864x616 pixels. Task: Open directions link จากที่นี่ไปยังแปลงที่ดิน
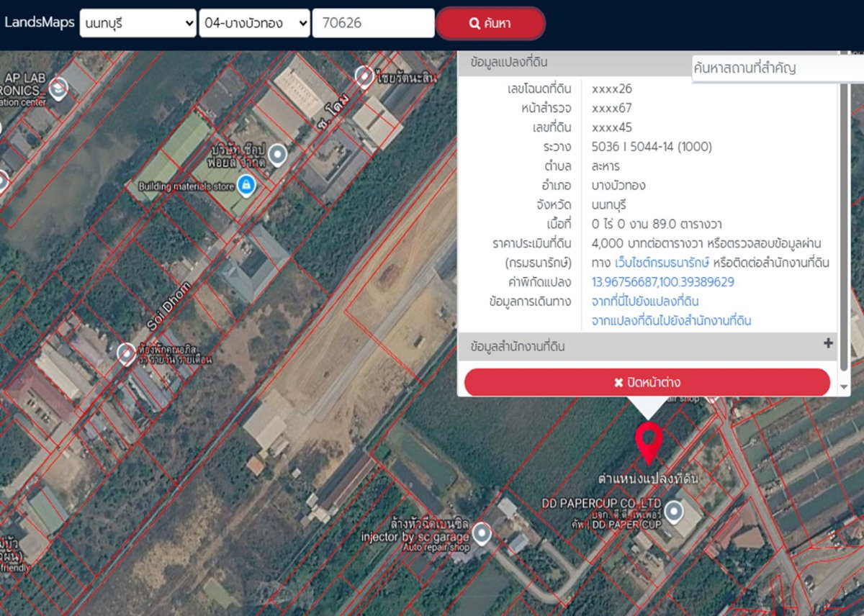(645, 301)
